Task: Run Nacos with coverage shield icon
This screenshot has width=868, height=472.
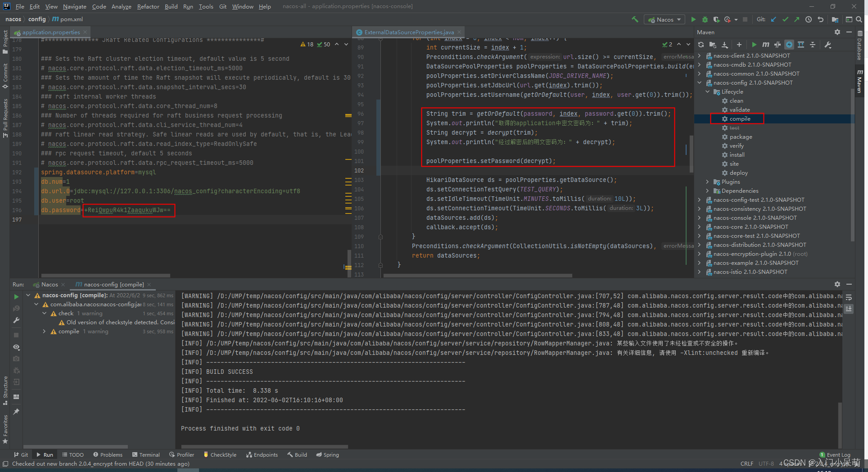Action: tap(716, 19)
